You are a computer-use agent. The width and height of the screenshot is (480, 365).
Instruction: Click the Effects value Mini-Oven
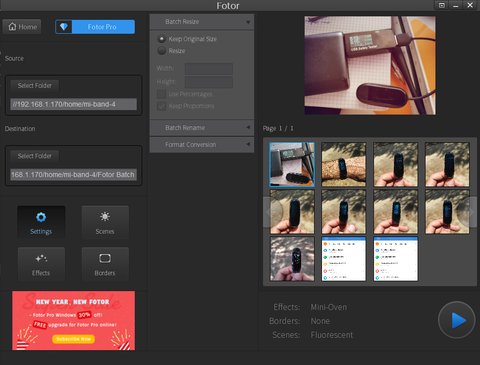coord(329,307)
